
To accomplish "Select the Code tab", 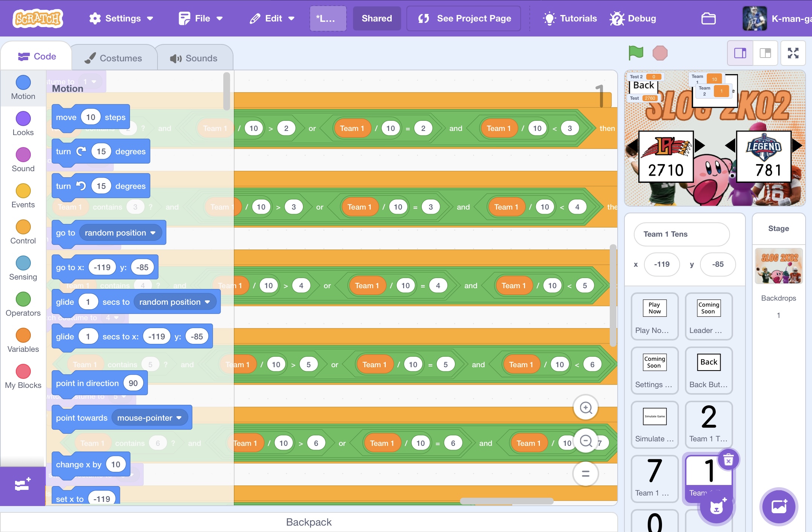I will point(37,56).
